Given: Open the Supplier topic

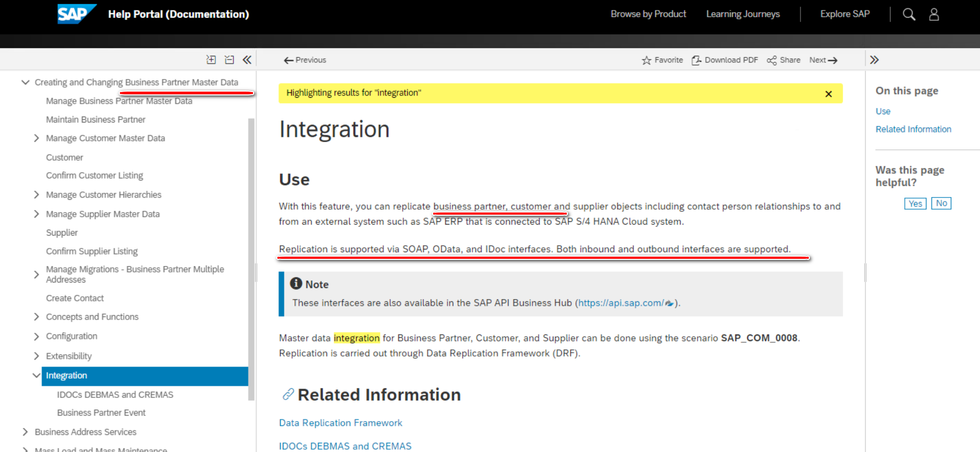Looking at the screenshot, I should [62, 233].
